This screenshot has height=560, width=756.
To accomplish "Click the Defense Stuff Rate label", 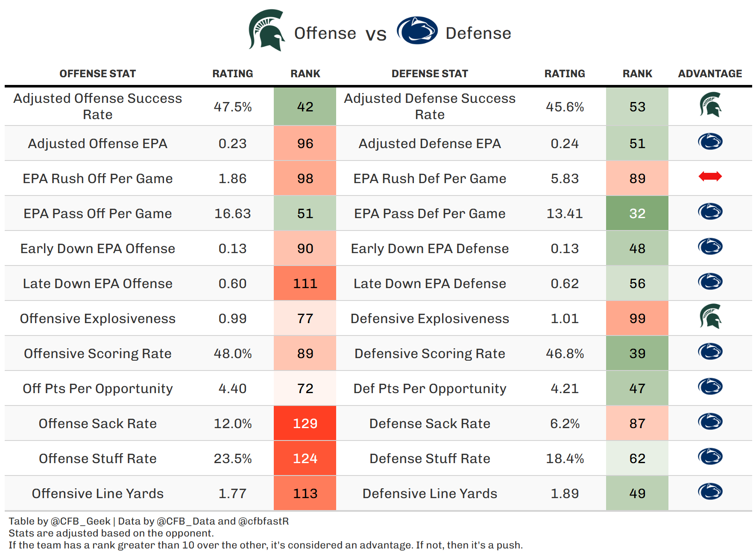I will (x=430, y=458).
